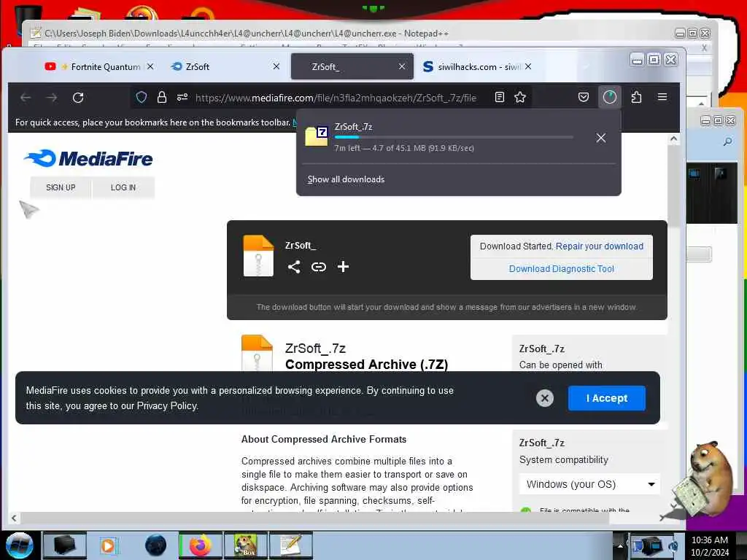Open Repair your download link
747x560 pixels.
(600, 246)
